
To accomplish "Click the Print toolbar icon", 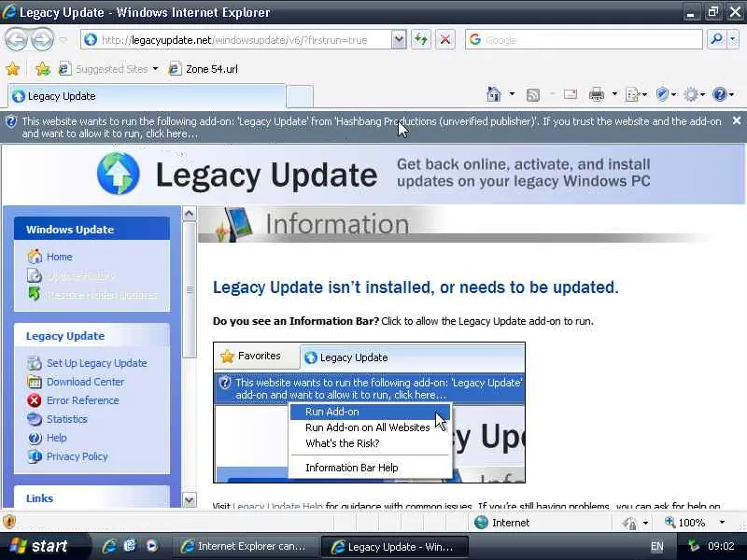I will pos(597,95).
